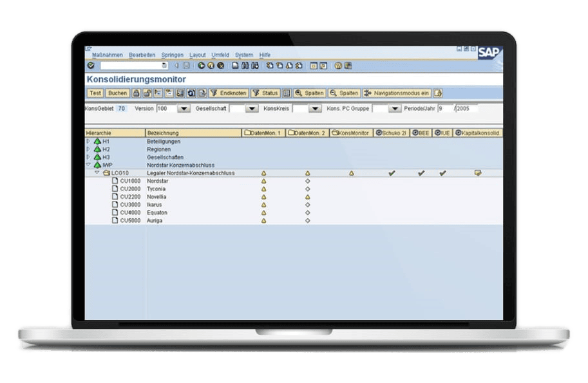Toggle Navigationsmodus ein button
This screenshot has height=383, width=588.
tap(397, 93)
